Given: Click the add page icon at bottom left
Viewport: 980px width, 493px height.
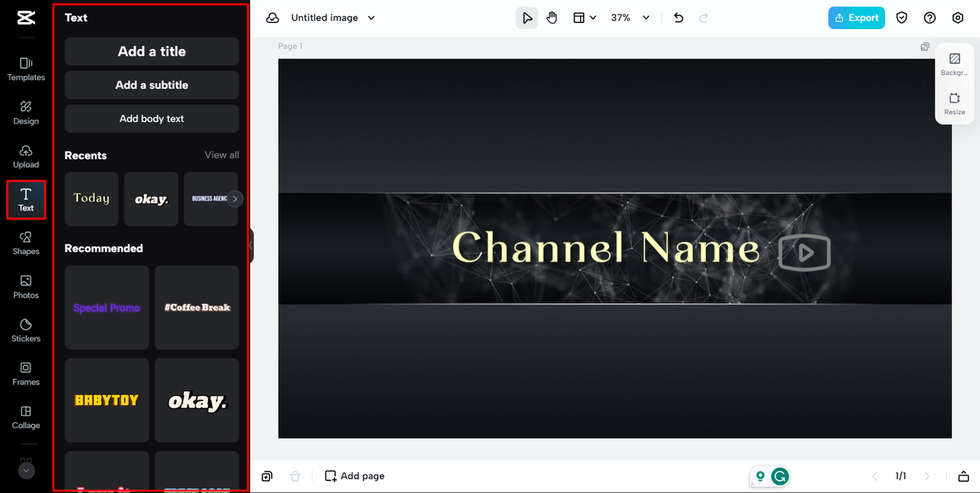Looking at the screenshot, I should [x=266, y=476].
